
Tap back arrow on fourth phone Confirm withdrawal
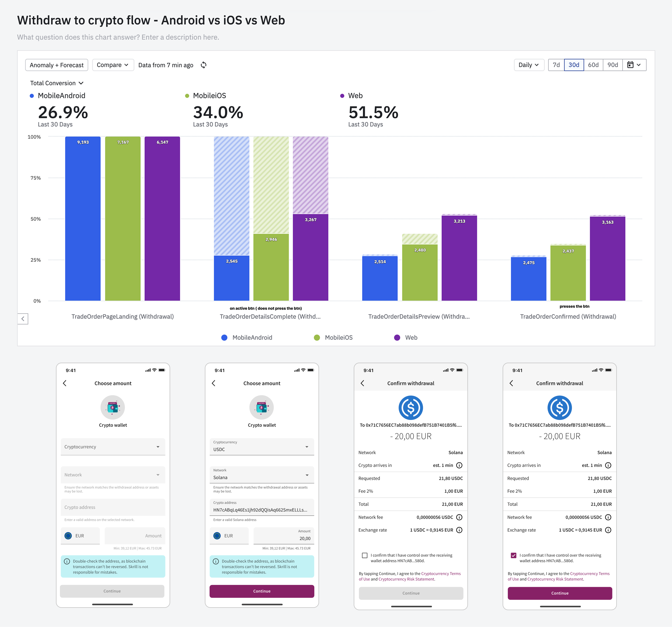coord(511,383)
